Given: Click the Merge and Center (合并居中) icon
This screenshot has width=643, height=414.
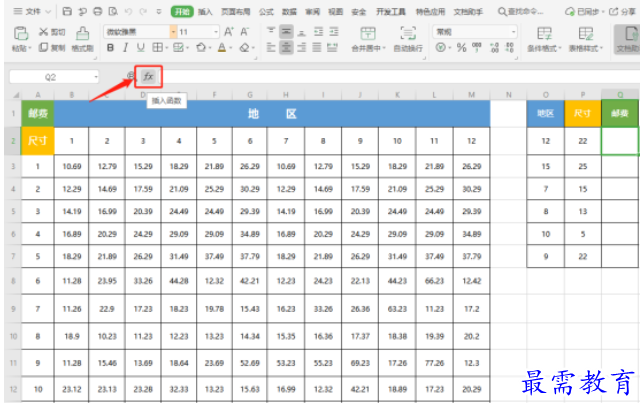Looking at the screenshot, I should pos(368,33).
